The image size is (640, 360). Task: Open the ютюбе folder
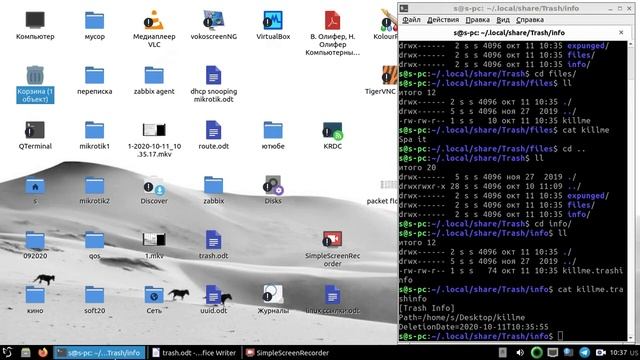point(273,135)
